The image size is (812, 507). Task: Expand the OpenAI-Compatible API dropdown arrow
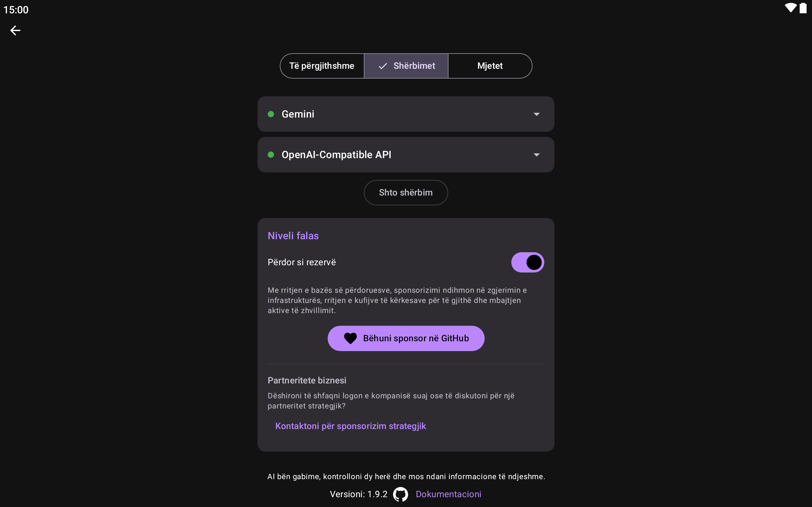point(536,155)
